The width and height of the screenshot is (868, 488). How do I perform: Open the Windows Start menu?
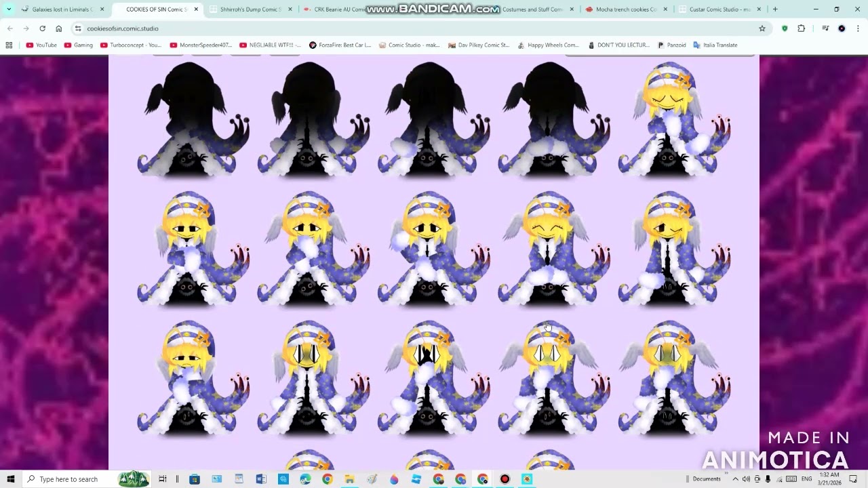11,479
